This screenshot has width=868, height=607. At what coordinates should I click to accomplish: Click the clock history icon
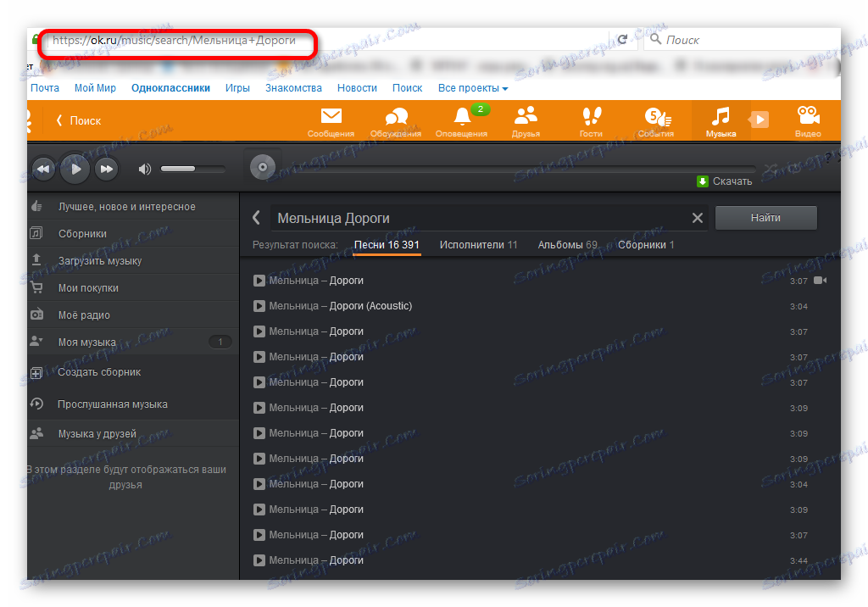pos(36,404)
